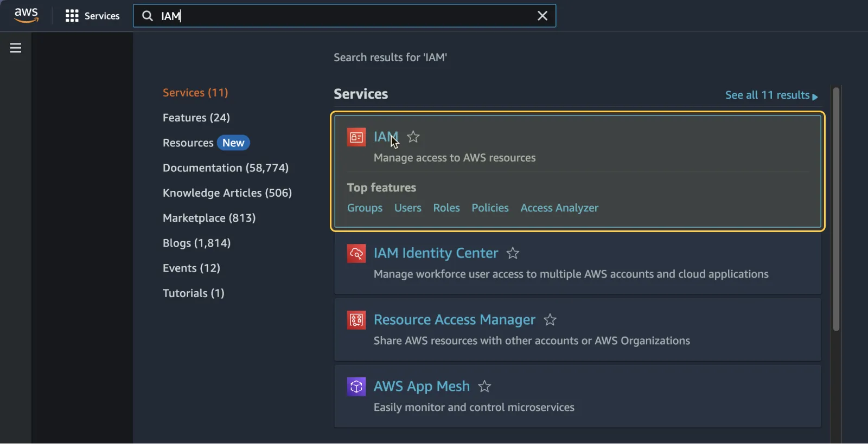
Task: Open IAM Identity Center link
Action: pyautogui.click(x=436, y=253)
